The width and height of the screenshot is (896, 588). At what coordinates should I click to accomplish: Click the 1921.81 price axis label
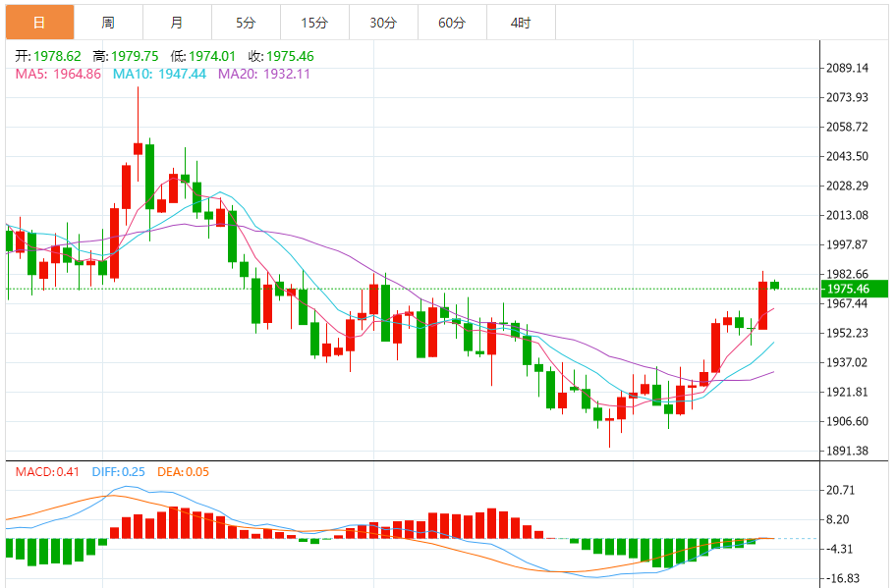click(x=847, y=392)
